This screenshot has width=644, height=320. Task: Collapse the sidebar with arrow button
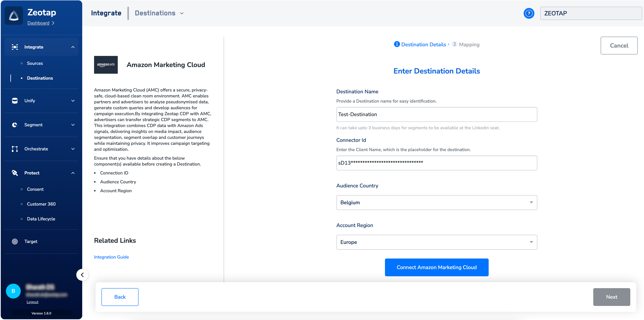click(x=82, y=275)
